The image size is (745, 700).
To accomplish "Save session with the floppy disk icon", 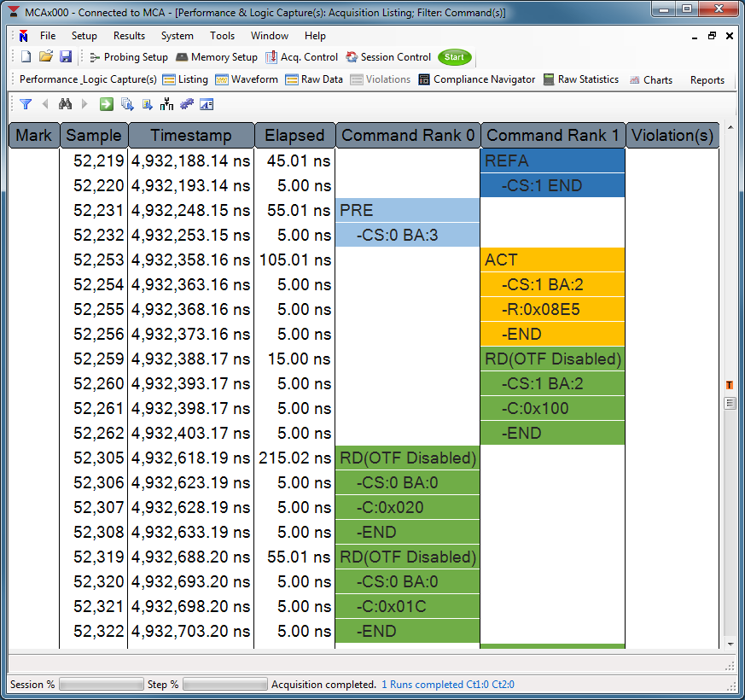I will tap(65, 57).
